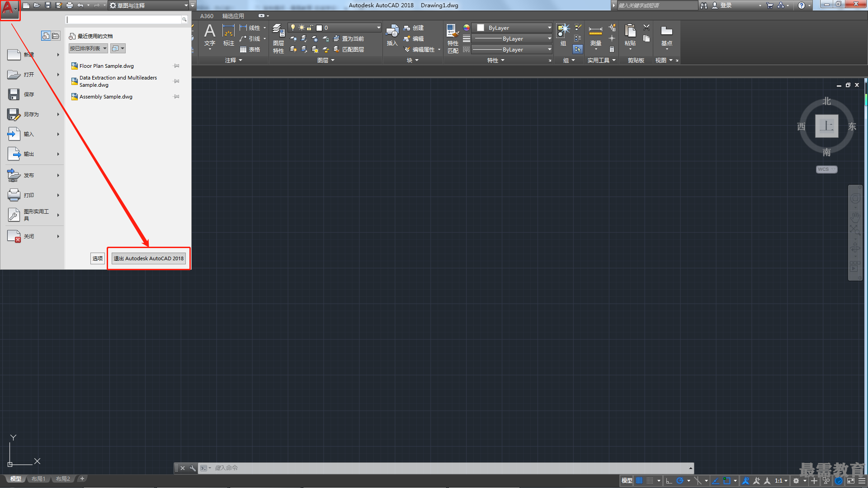Click the Save icon in quick access toolbar

click(48, 5)
